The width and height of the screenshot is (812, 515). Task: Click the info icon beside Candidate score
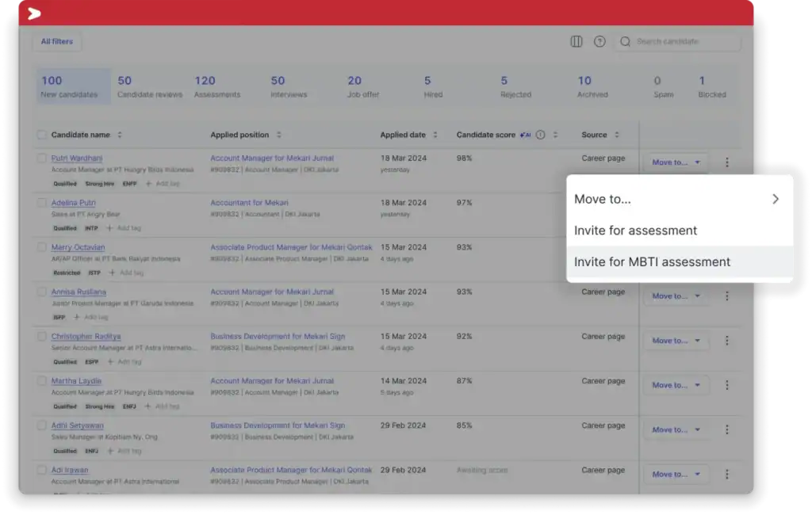point(540,135)
